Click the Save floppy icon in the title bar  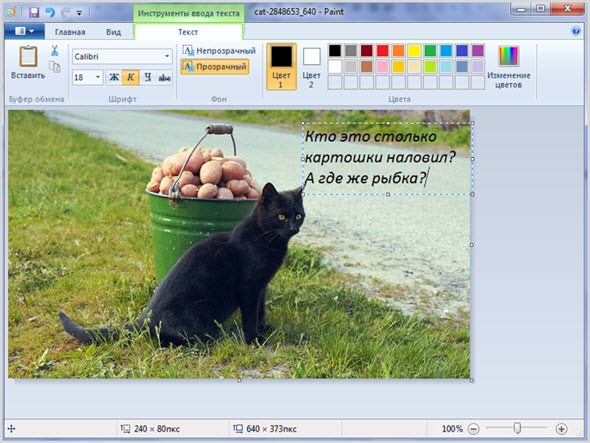[34, 12]
